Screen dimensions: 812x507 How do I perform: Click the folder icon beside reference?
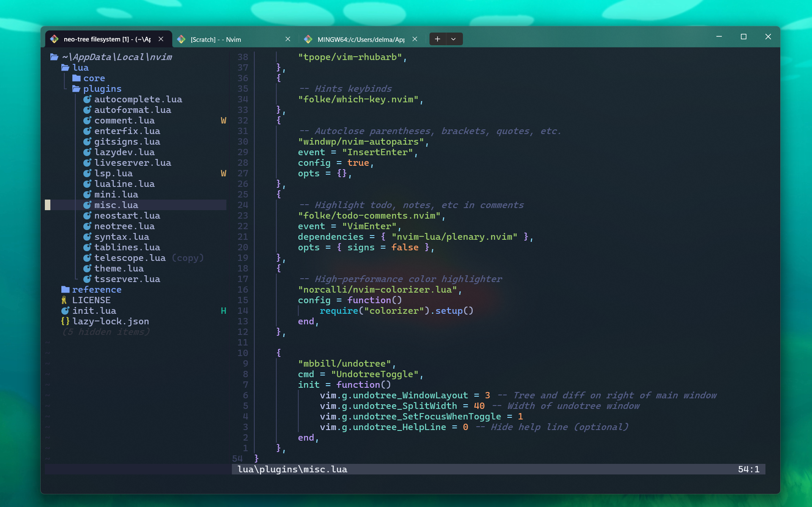tap(66, 290)
